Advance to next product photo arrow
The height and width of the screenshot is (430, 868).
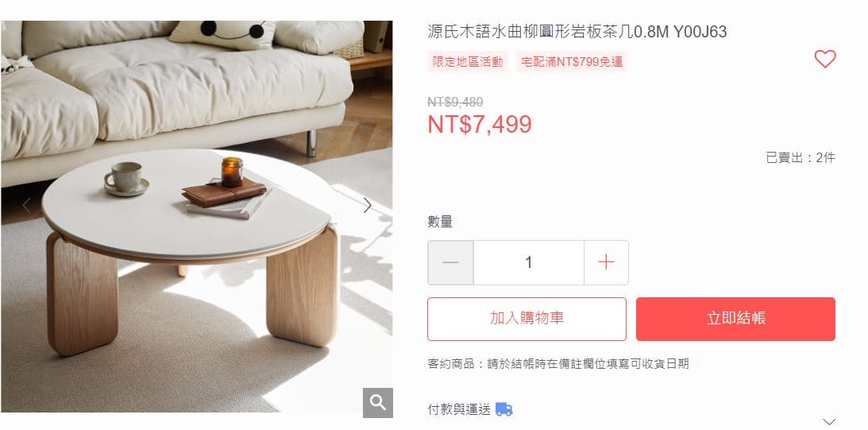click(x=368, y=206)
